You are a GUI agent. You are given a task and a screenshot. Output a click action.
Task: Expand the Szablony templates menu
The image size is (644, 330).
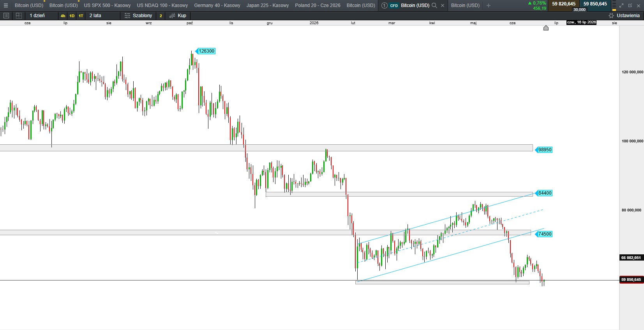(142, 16)
